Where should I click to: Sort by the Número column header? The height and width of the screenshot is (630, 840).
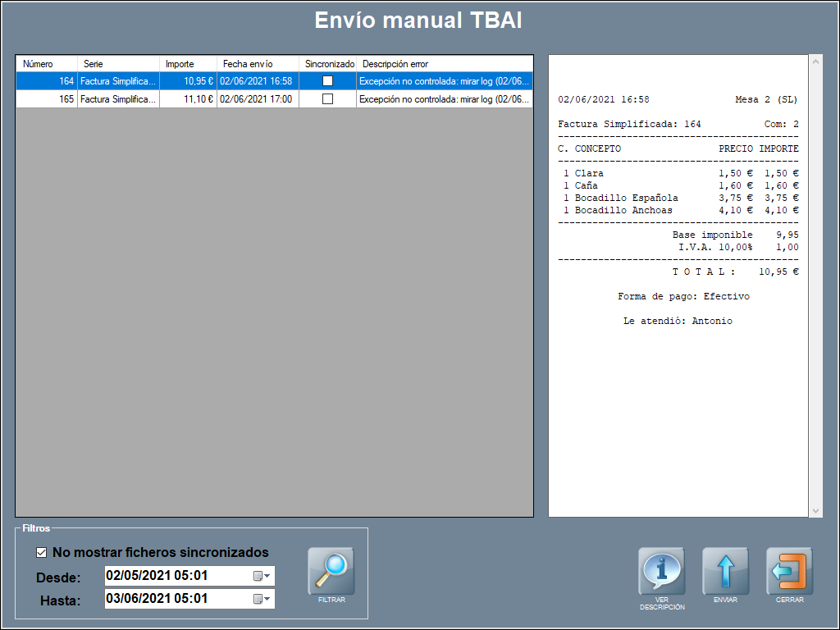coord(47,64)
